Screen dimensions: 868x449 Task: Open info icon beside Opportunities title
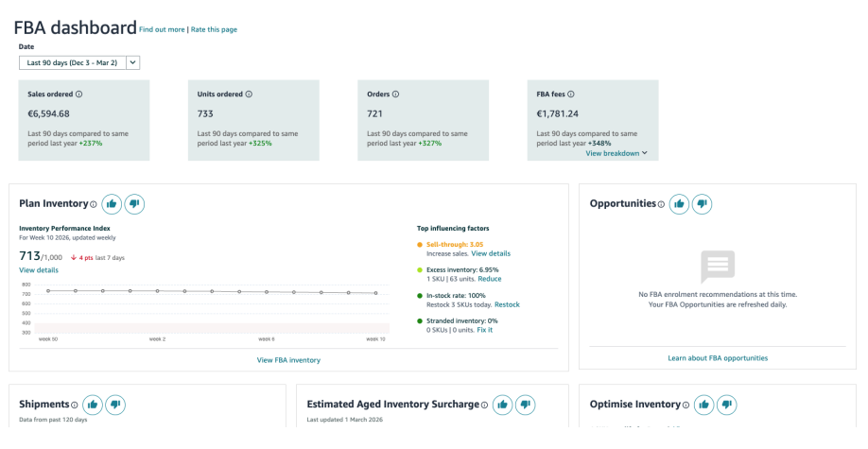point(661,204)
